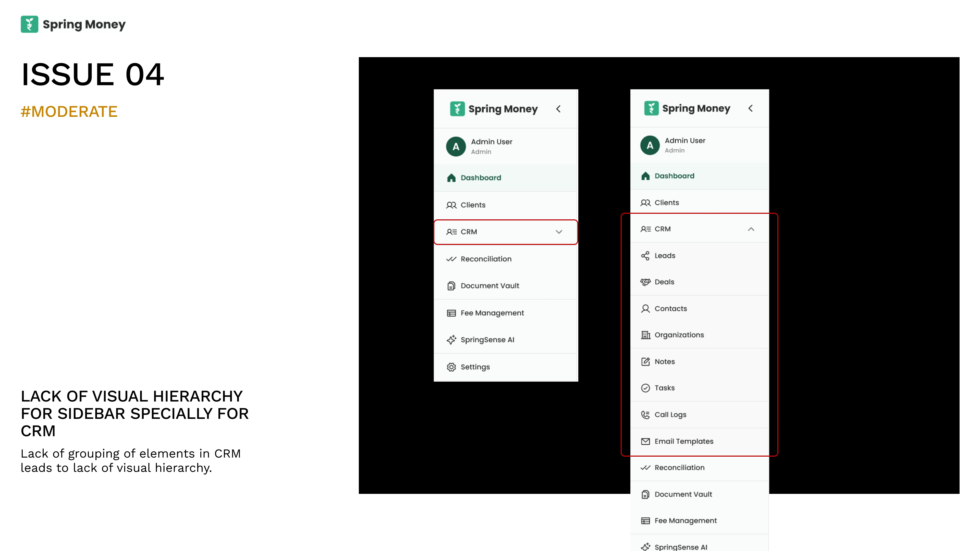Click Reconciliation in the right sidebar
This screenshot has height=551, width=980.
(679, 468)
